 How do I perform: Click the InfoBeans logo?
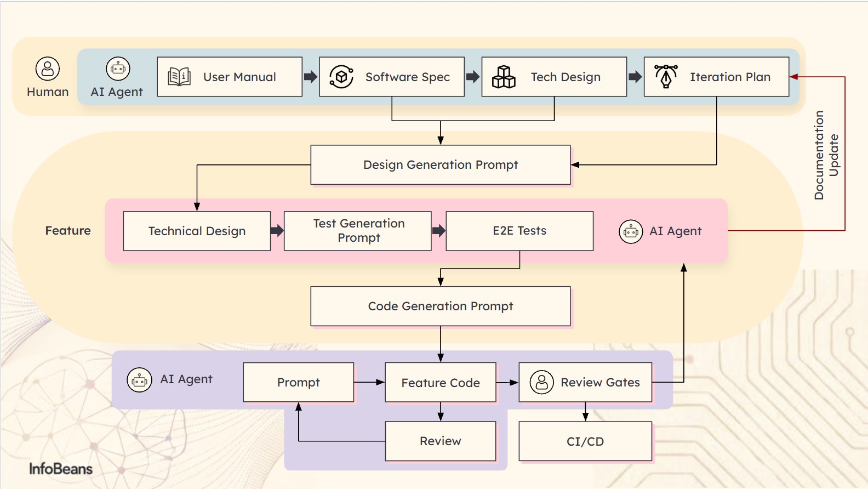pos(61,469)
